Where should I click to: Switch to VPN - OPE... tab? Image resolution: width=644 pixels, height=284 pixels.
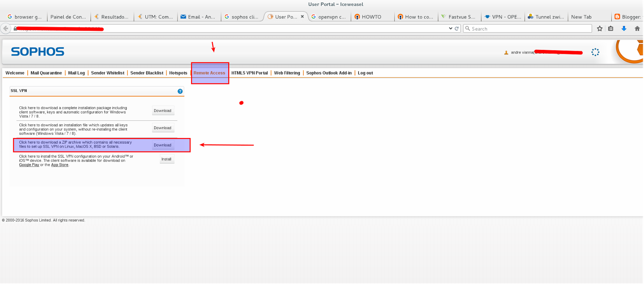pyautogui.click(x=503, y=17)
